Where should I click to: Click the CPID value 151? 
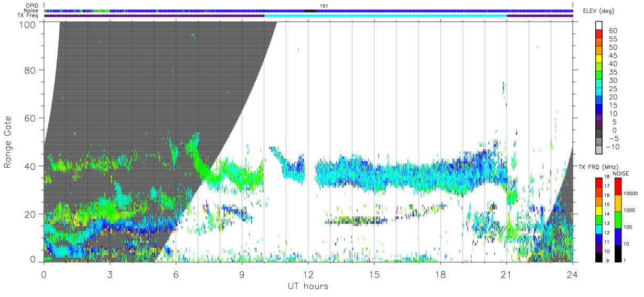click(x=324, y=6)
